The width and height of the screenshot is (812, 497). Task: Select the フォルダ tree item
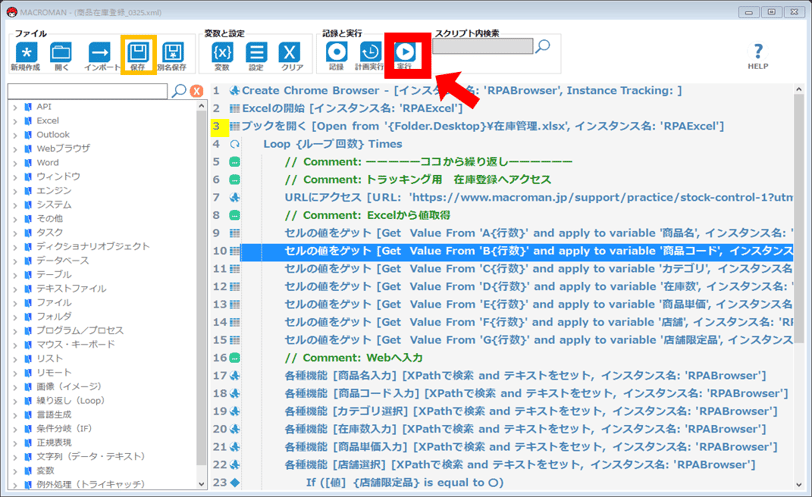tap(54, 316)
